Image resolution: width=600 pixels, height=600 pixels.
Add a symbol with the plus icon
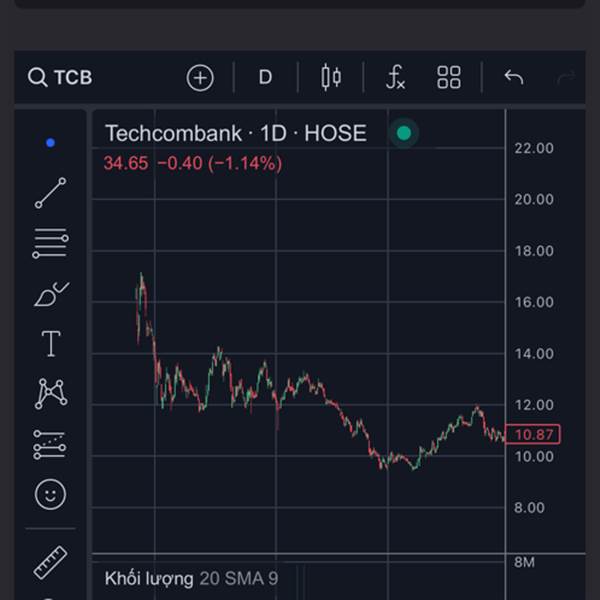point(200,78)
